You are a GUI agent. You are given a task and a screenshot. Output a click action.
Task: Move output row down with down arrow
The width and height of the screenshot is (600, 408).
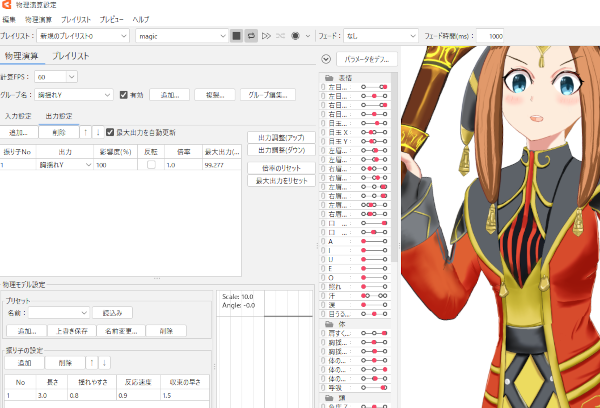click(98, 132)
